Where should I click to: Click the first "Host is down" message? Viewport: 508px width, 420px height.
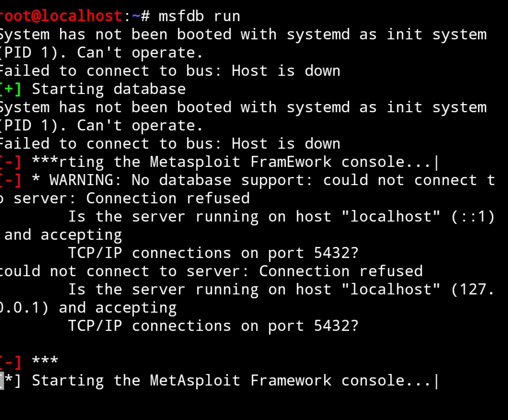[286, 71]
